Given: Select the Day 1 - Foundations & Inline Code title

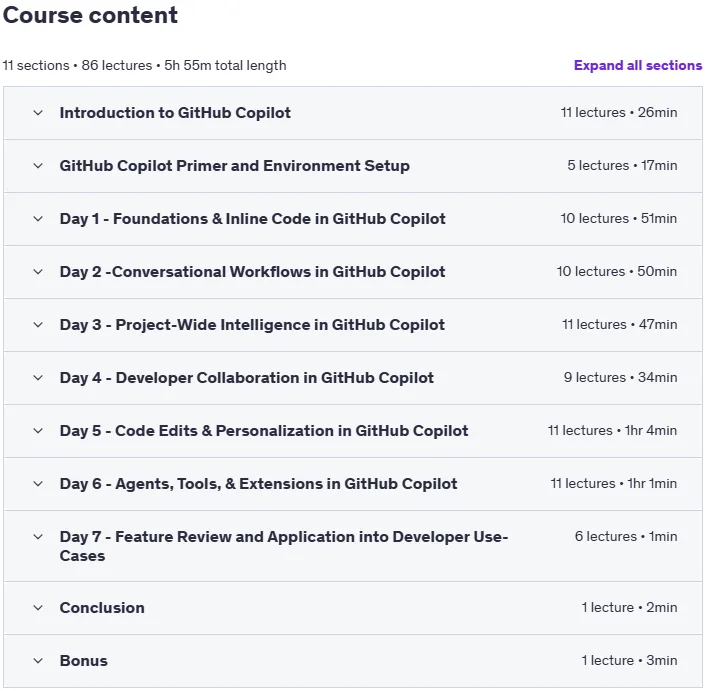Looking at the screenshot, I should [252, 219].
